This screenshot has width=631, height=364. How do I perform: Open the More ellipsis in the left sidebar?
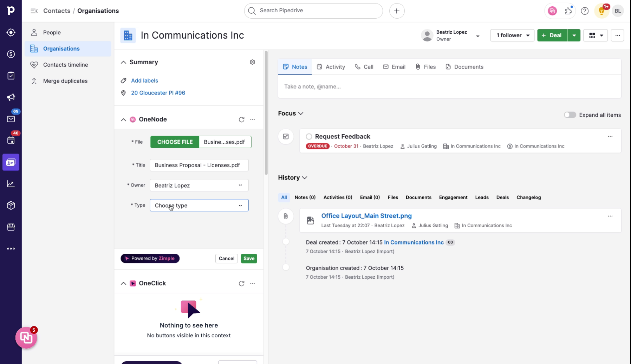coord(11,249)
